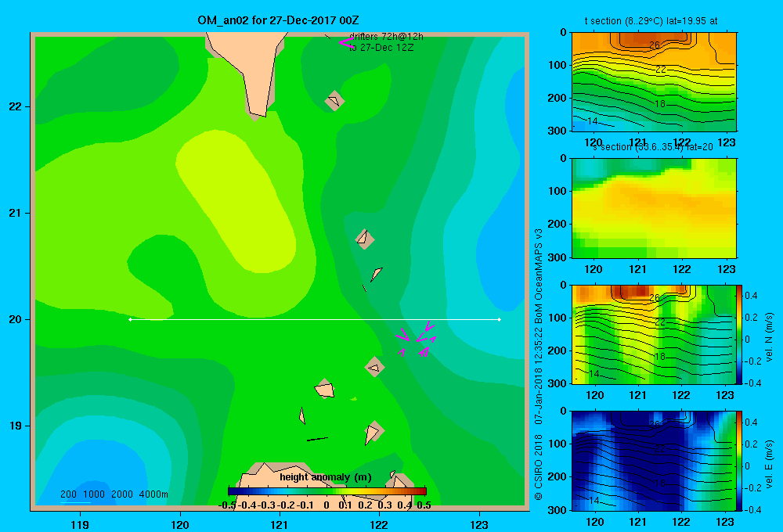
Task: Click latitude tick label 21 on map
Action: (16, 213)
